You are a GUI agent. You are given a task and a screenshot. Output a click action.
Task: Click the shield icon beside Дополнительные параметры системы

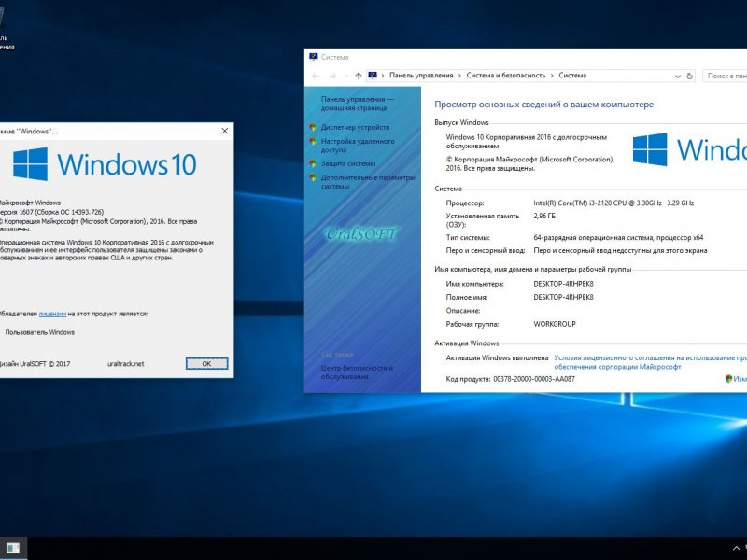[x=313, y=177]
